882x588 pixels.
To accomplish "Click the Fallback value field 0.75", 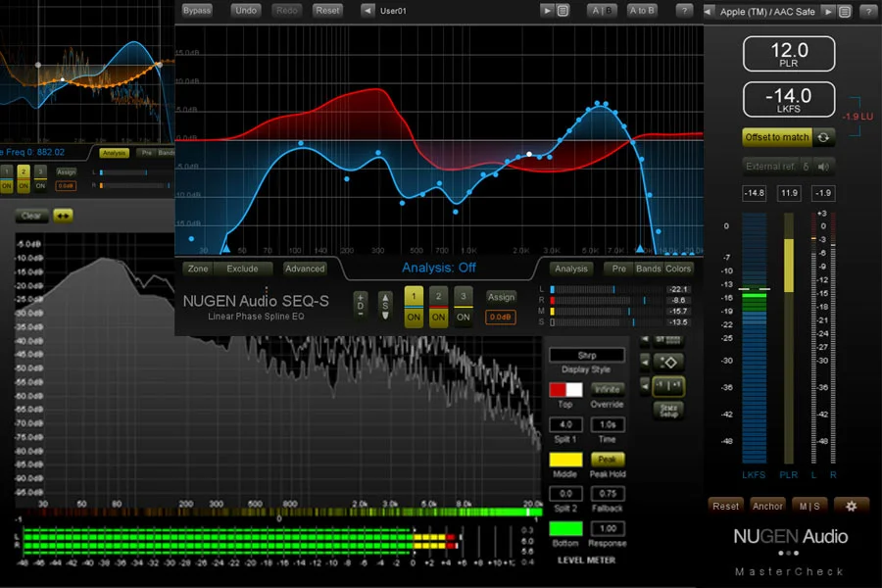I will 608,494.
